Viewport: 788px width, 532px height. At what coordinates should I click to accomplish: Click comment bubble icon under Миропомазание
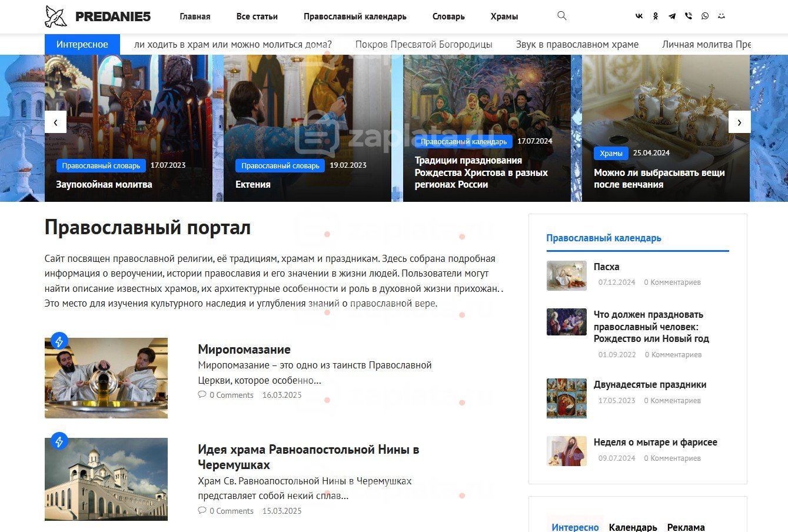[x=202, y=395]
